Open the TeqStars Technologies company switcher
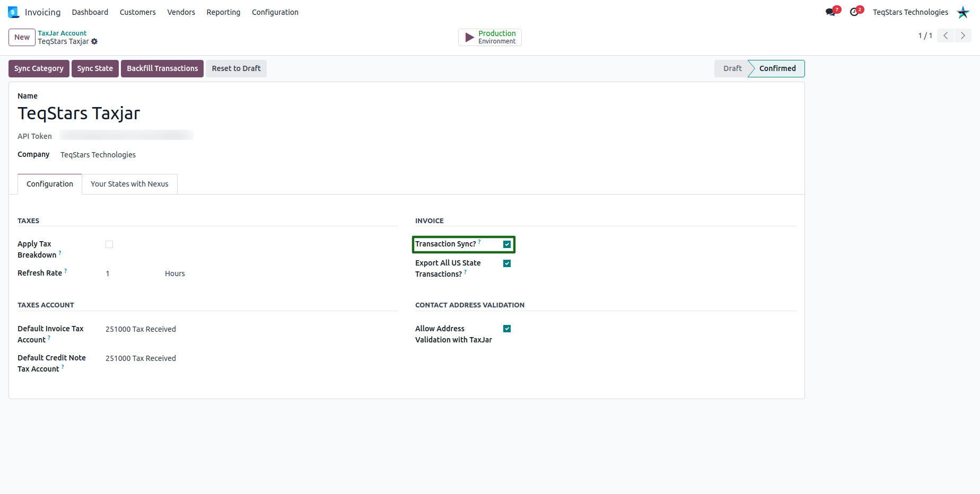Viewport: 980px width, 494px height. point(911,12)
